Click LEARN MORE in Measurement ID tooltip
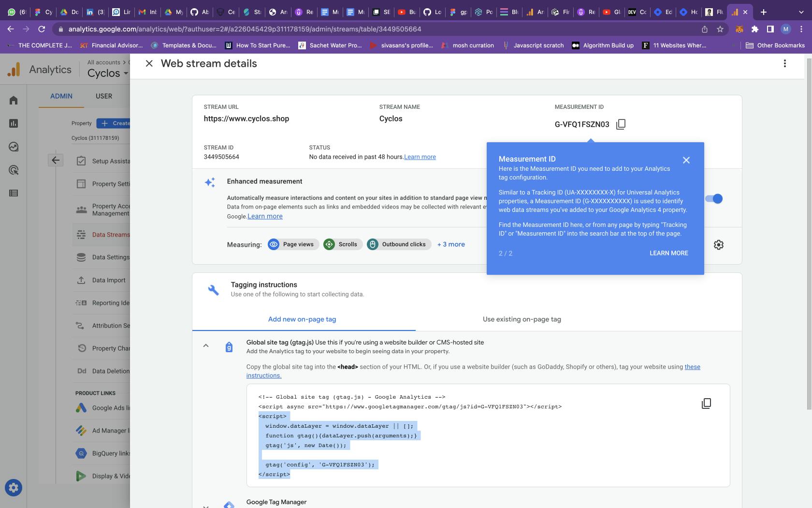The width and height of the screenshot is (812, 508). [669, 253]
